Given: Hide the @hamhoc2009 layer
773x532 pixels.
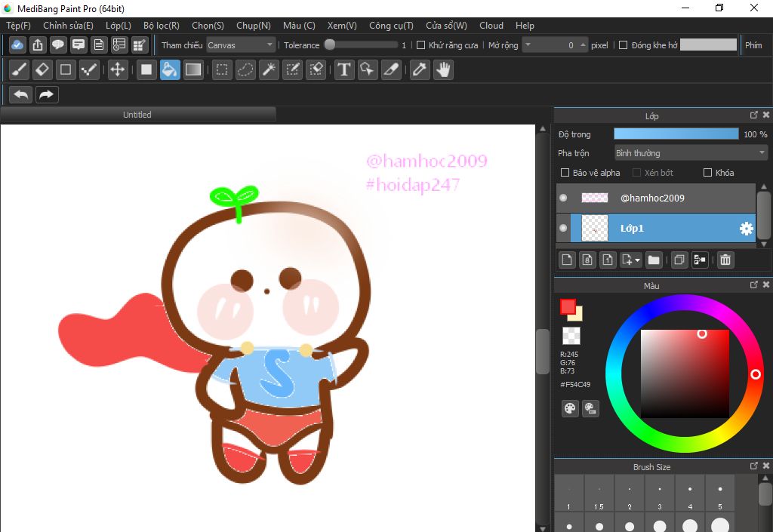Looking at the screenshot, I should [x=563, y=198].
